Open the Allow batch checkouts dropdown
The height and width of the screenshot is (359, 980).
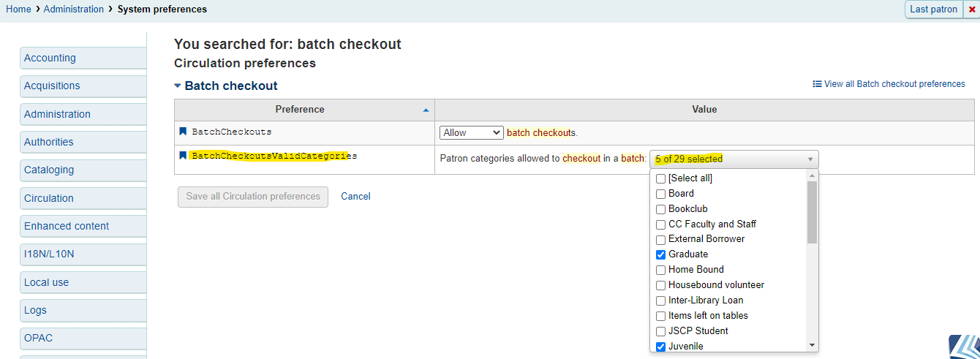(471, 132)
